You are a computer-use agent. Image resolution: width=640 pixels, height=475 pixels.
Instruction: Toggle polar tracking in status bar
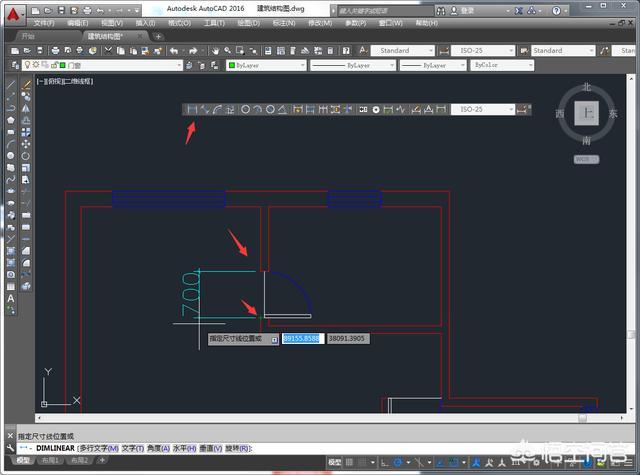(398, 462)
